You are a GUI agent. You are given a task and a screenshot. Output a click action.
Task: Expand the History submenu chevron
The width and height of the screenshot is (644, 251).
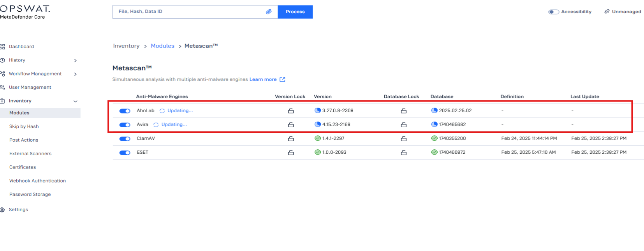pos(76,61)
